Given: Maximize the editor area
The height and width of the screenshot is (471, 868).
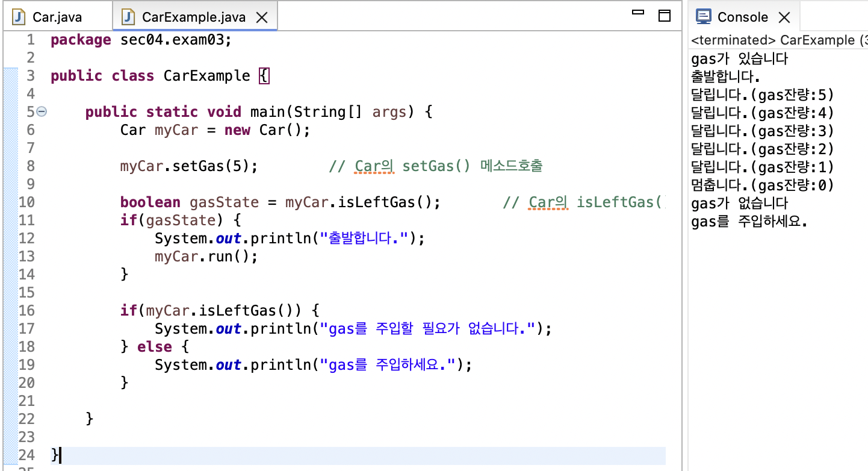Looking at the screenshot, I should click(665, 16).
